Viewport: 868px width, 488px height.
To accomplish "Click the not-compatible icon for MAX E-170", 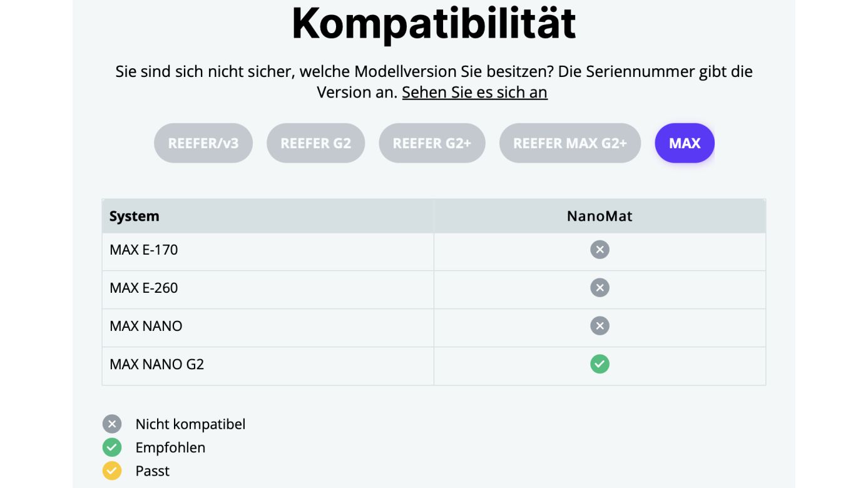I will 600,250.
